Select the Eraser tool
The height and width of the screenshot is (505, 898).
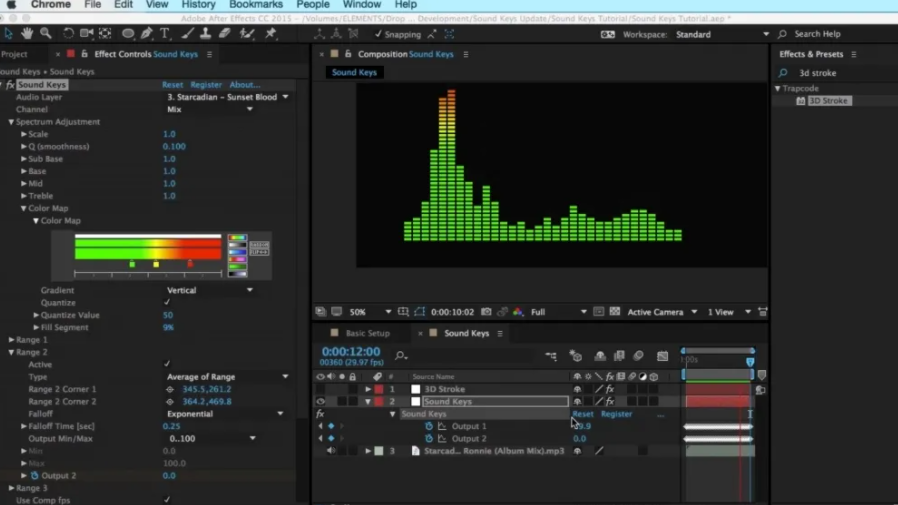tap(224, 34)
